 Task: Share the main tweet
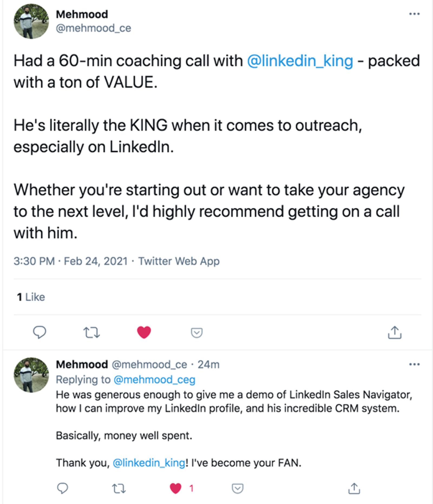click(x=395, y=332)
